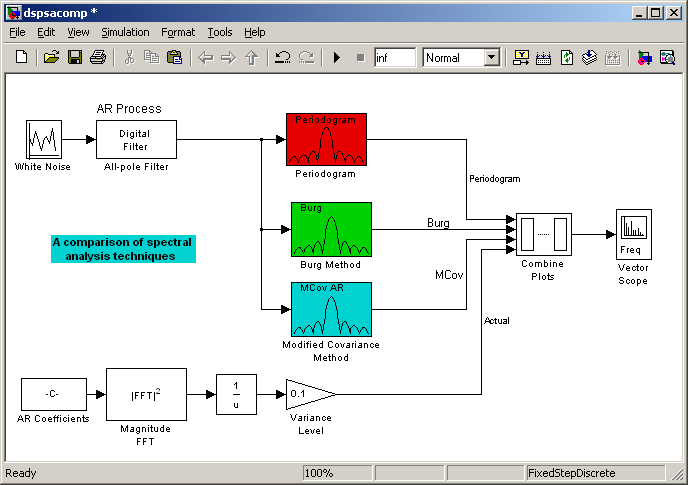Select the red Periodogram block
Viewport: 688px width, 485px height.
(327, 140)
